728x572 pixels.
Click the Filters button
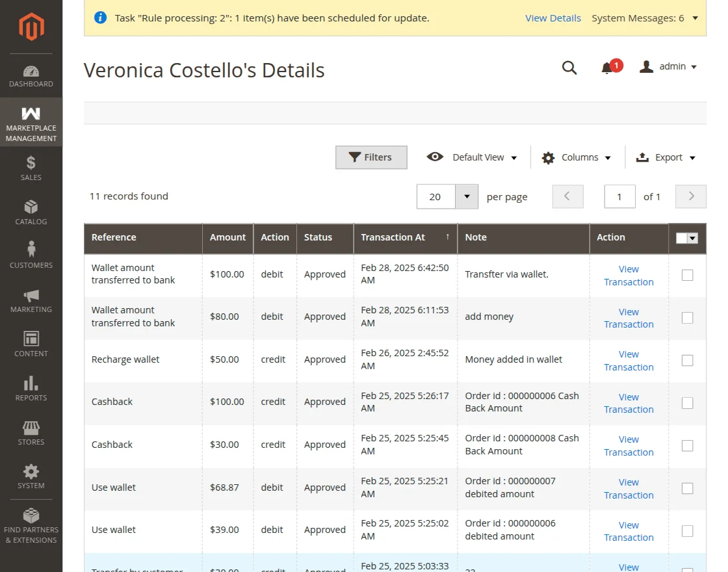[371, 157]
